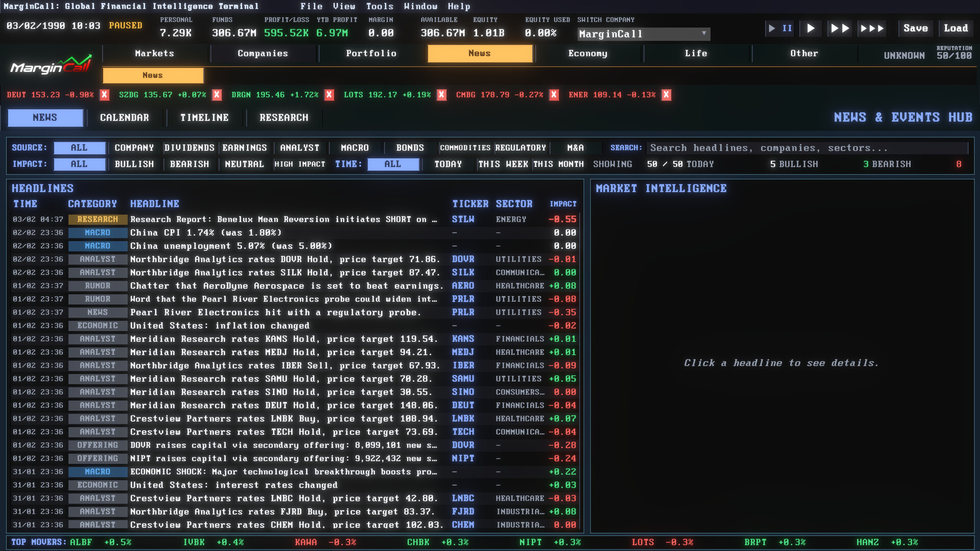The height and width of the screenshot is (551, 980).
Task: Filter impact to Bearish
Action: [x=189, y=164]
